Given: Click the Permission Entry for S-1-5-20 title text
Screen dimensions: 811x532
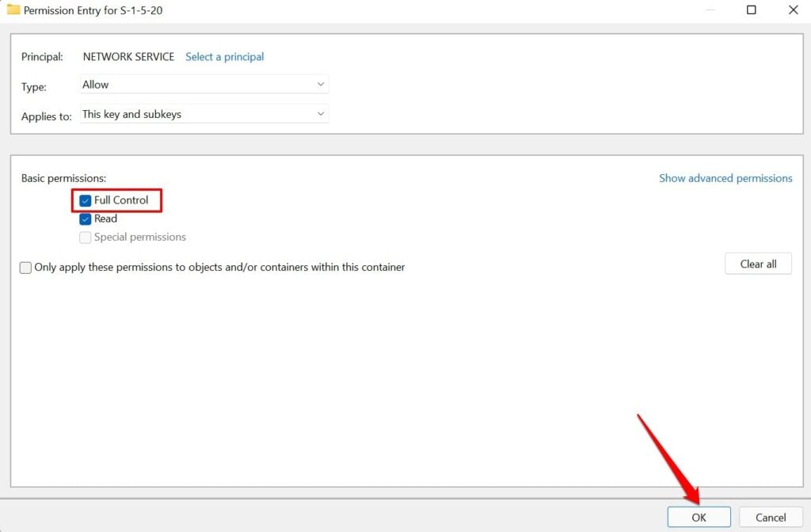Looking at the screenshot, I should (x=93, y=10).
